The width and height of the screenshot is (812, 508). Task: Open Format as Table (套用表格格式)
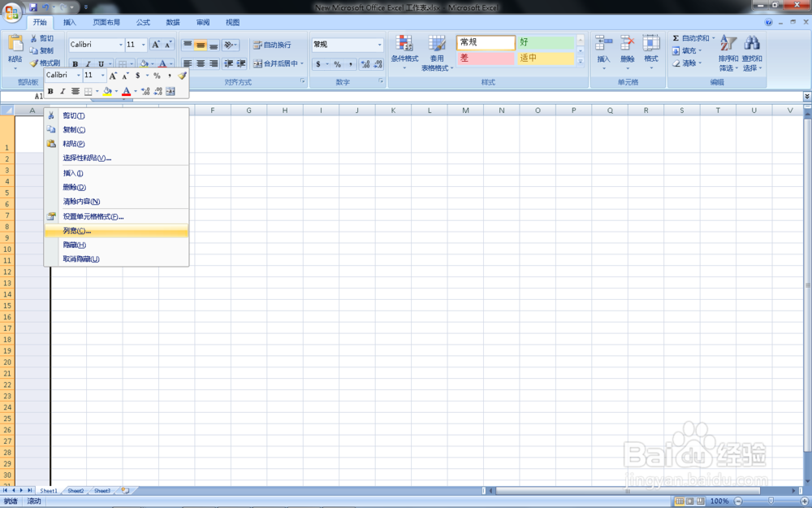point(437,52)
